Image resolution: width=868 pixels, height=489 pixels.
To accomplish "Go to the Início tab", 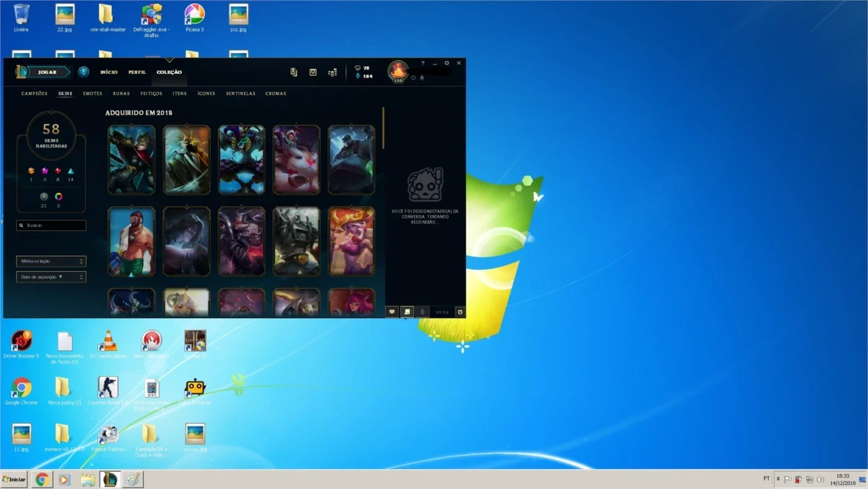I will [x=108, y=72].
